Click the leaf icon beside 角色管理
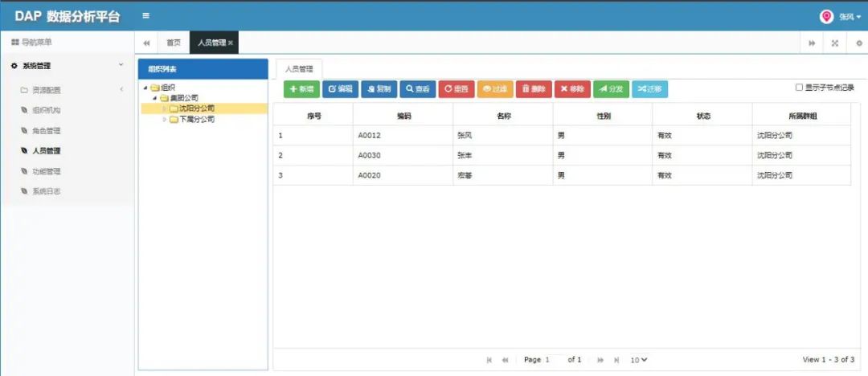 [24, 131]
